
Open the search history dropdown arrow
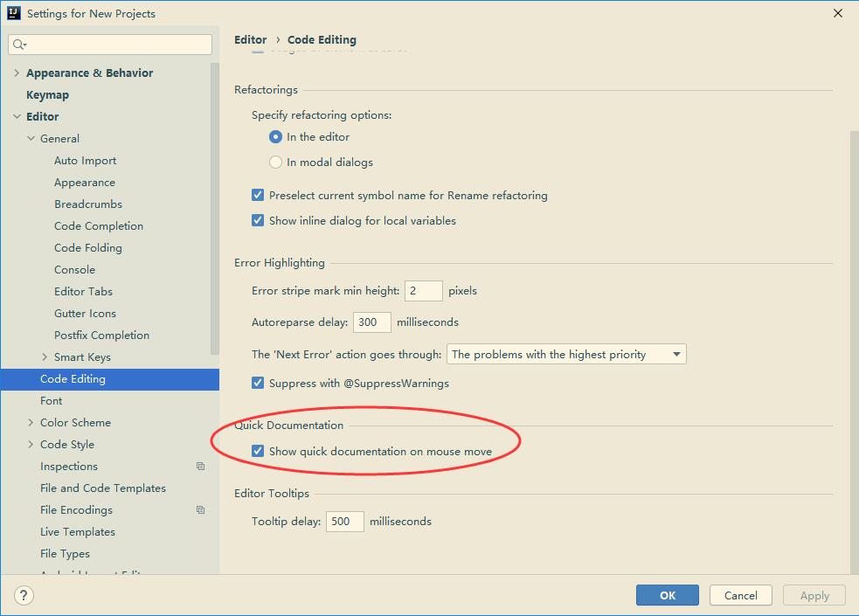25,45
